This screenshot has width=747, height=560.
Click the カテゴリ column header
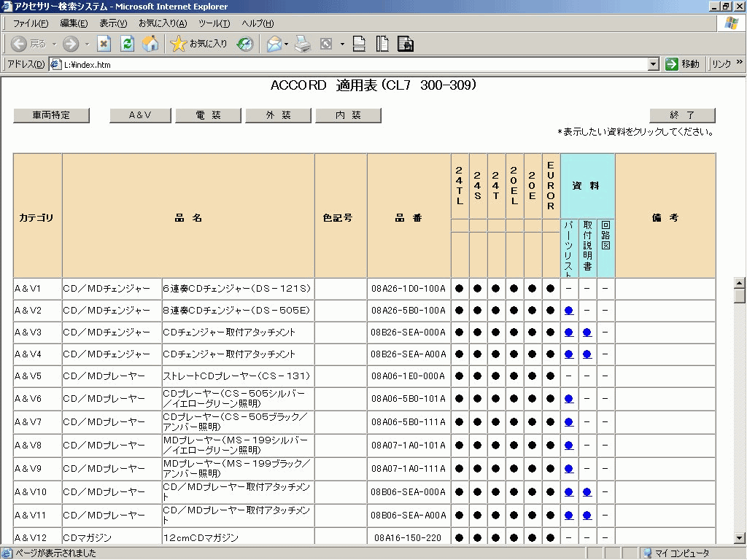[36, 217]
